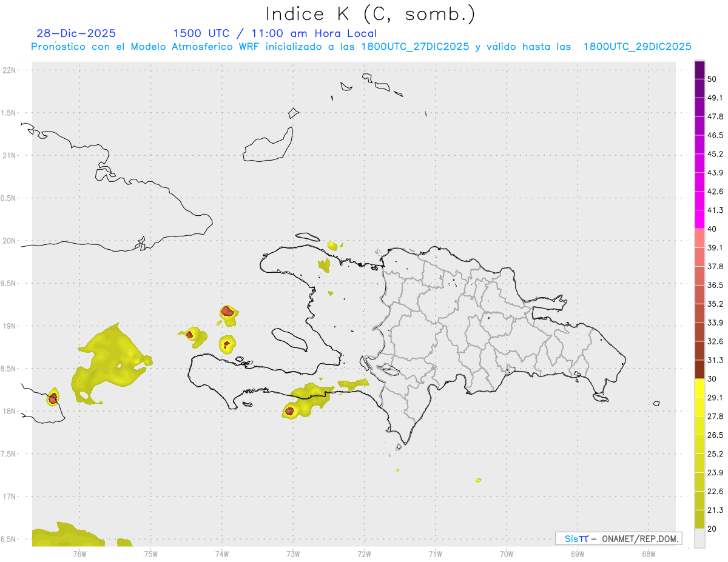Click the "39.1" value on the color scale

(x=715, y=247)
